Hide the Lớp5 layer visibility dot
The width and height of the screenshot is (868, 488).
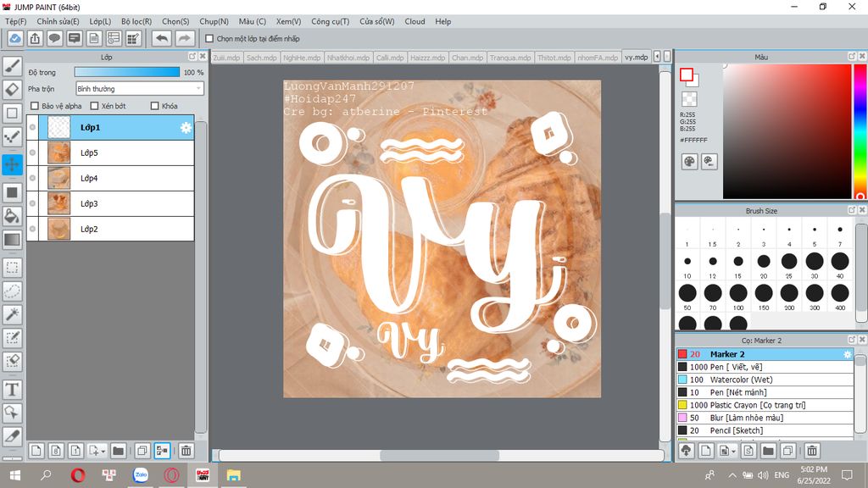(x=32, y=152)
